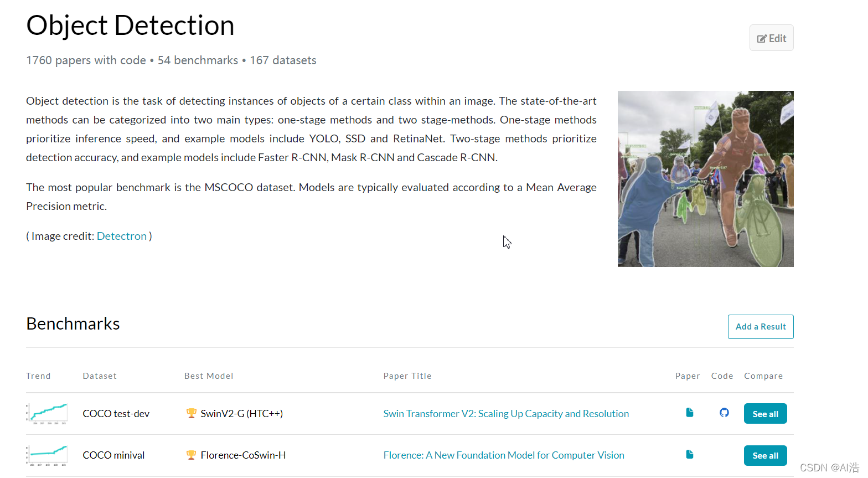See all results for COCO test-dev
Image resolution: width=868 pixels, height=478 pixels.
[766, 414]
